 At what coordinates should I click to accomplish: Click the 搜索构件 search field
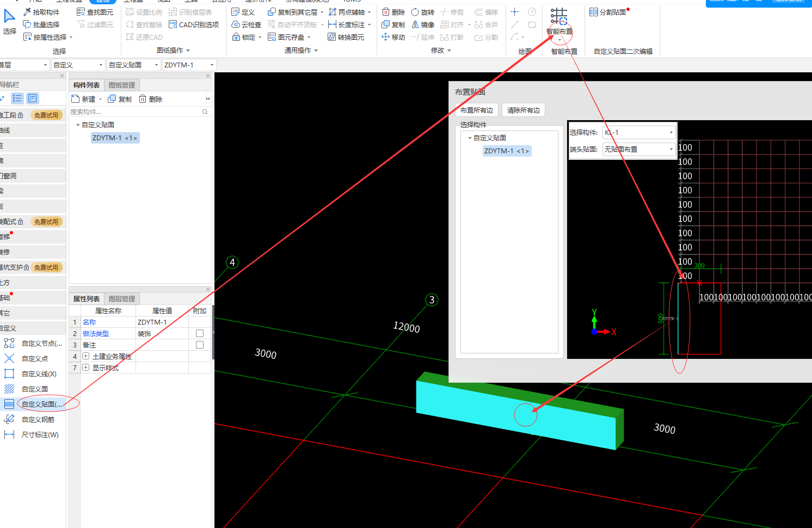pos(139,111)
